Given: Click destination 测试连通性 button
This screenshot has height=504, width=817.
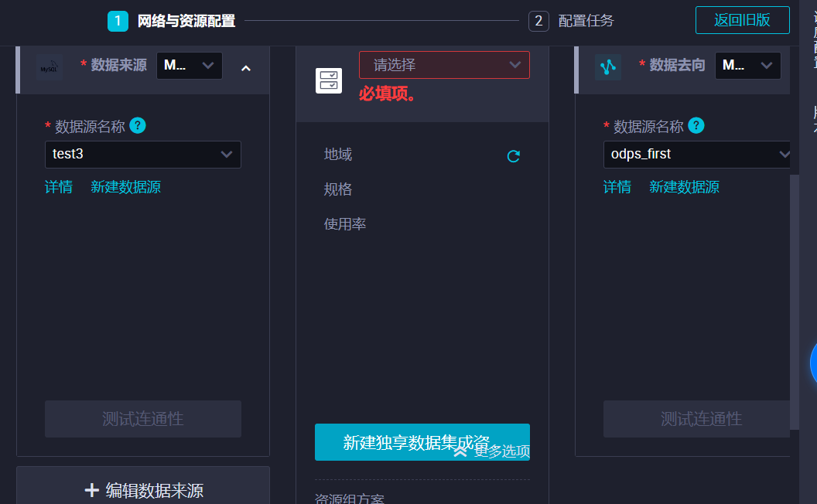Looking at the screenshot, I should pos(696,419).
